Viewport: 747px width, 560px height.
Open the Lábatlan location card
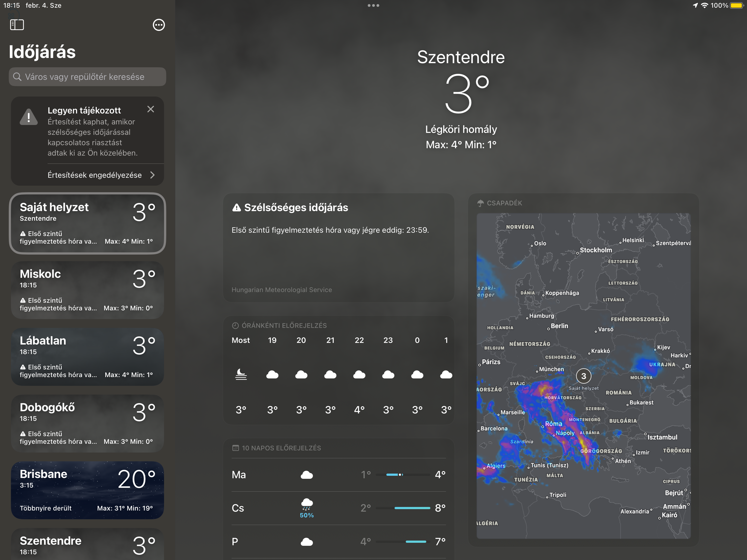[87, 357]
